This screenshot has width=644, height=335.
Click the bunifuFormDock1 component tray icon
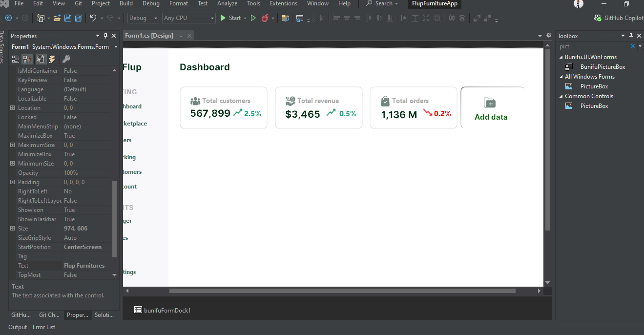point(138,310)
